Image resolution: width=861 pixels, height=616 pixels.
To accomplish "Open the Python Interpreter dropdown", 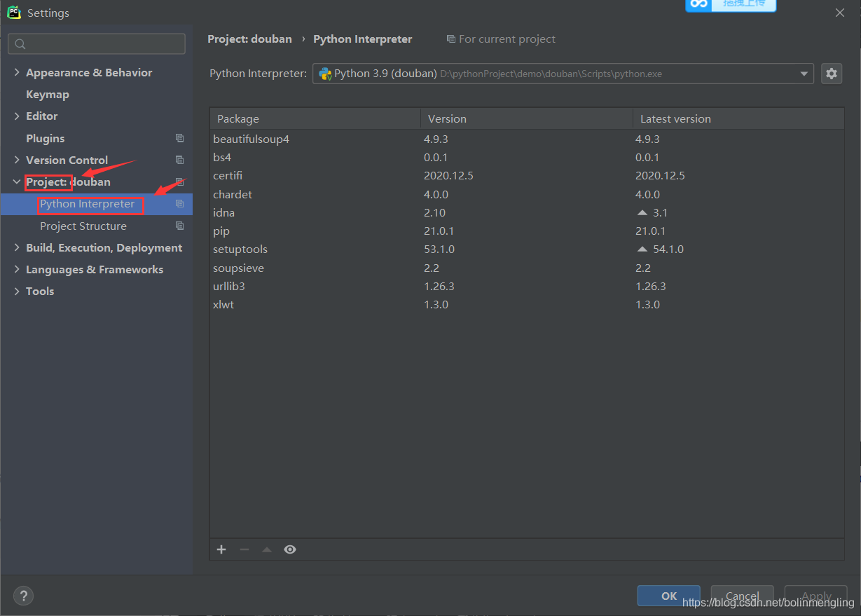I will tap(804, 74).
